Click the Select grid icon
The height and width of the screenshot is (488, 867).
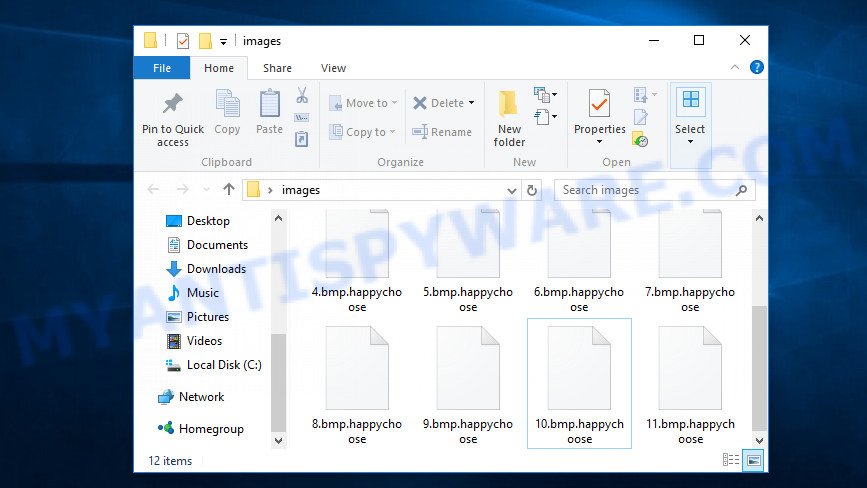691,101
